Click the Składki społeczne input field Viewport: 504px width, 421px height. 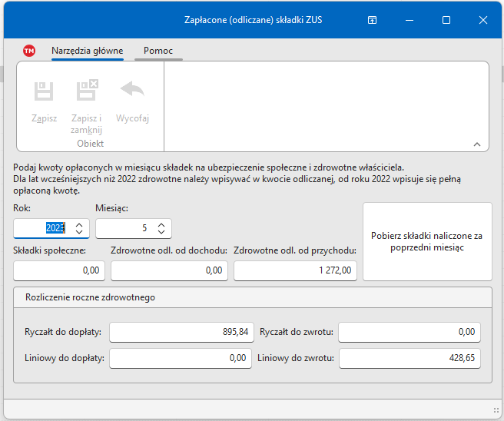pyautogui.click(x=59, y=270)
